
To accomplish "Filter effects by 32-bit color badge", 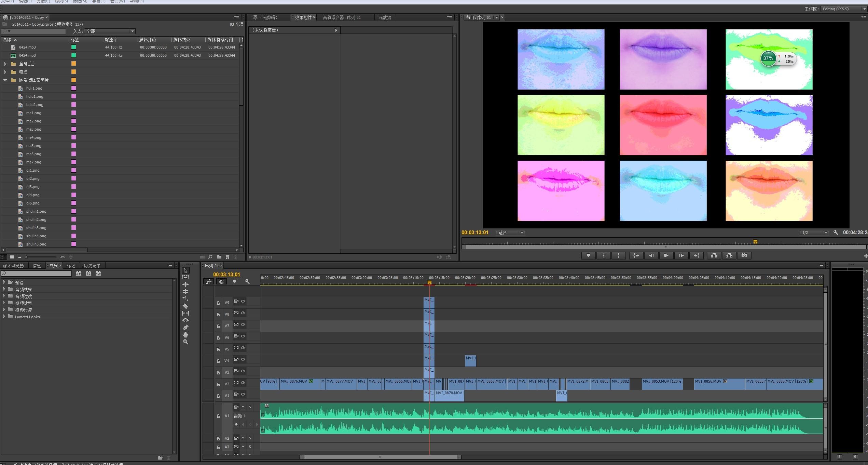I will [88, 274].
